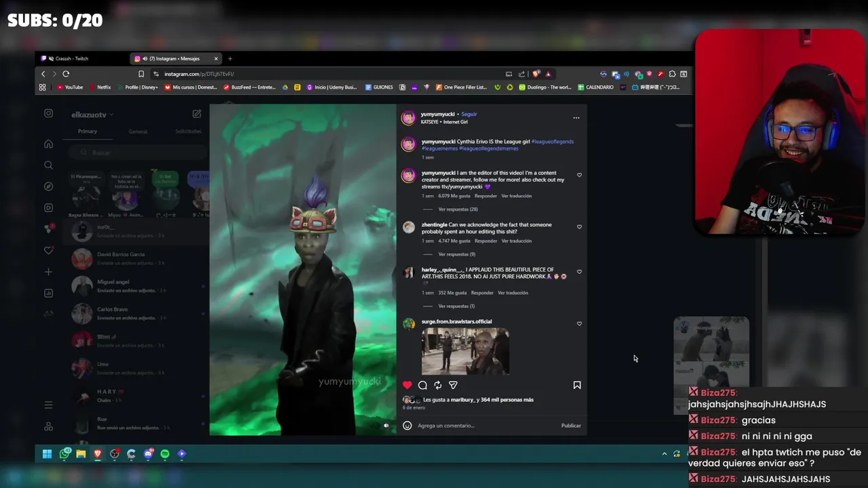The width and height of the screenshot is (868, 488).
Task: Unlike the post with the red heart
Action: click(407, 385)
